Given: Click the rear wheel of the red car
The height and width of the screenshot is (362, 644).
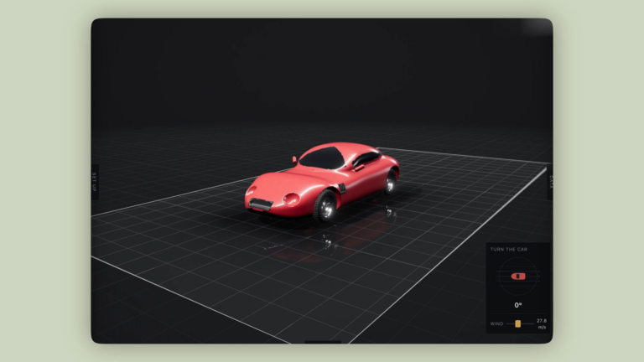Looking at the screenshot, I should [390, 182].
